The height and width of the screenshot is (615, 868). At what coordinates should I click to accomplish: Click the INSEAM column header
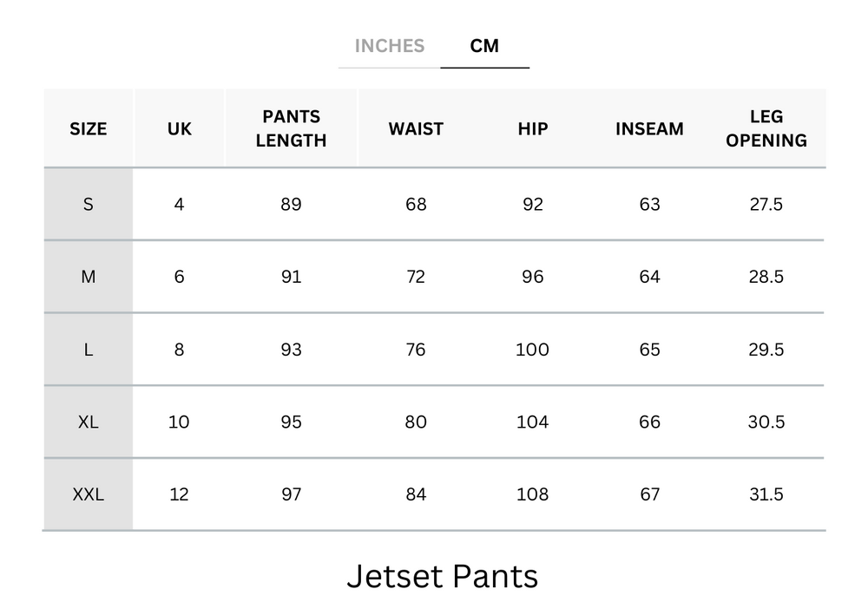click(648, 128)
